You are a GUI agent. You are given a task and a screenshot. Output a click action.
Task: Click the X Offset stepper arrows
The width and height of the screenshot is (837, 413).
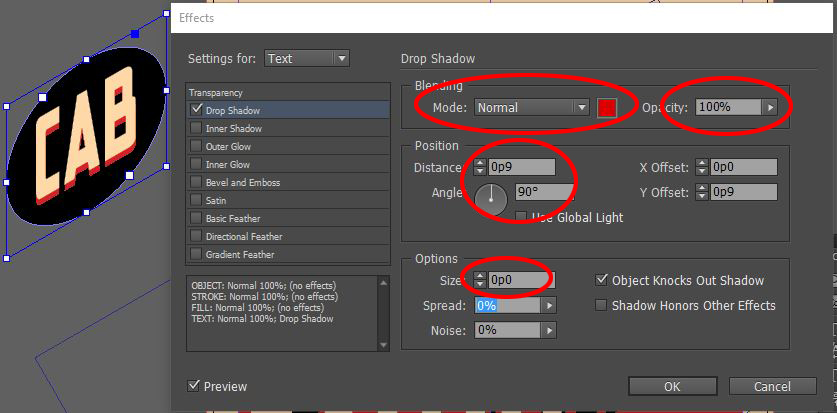(x=703, y=167)
